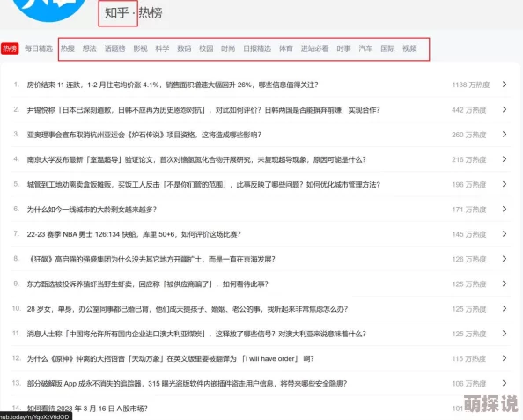The image size is (523, 420).
Task: Click the 196 万热度 value
Action: click(x=469, y=185)
